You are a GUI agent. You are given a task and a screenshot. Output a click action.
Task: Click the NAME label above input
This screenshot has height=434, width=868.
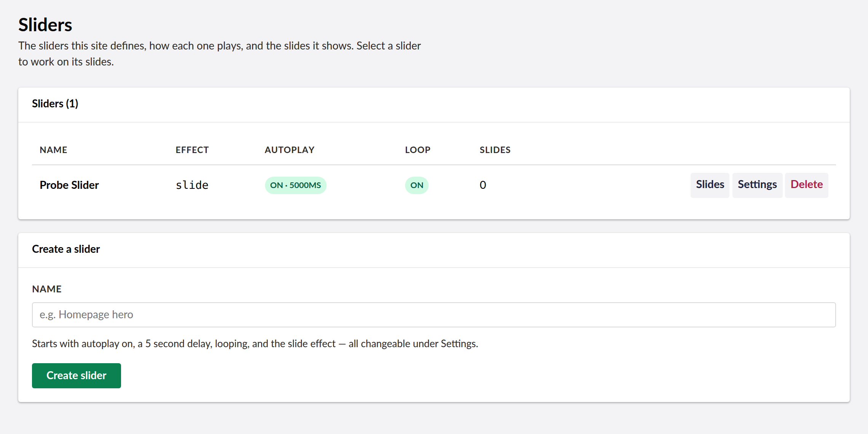tap(47, 289)
